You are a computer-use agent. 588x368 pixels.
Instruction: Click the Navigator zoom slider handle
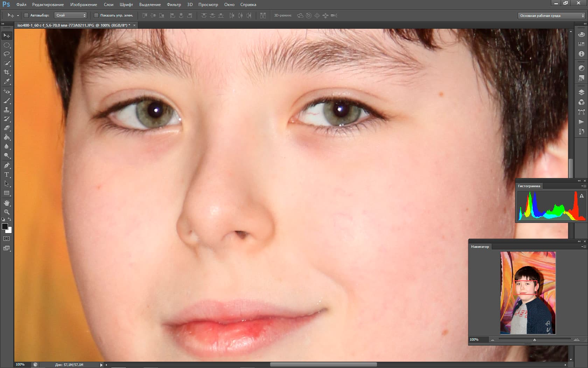click(534, 340)
